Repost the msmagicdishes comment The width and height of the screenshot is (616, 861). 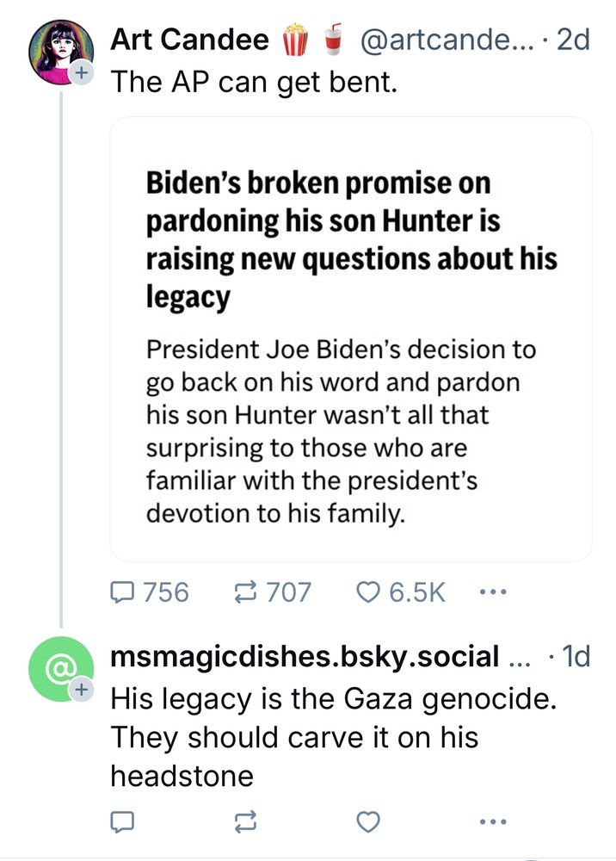point(245,822)
